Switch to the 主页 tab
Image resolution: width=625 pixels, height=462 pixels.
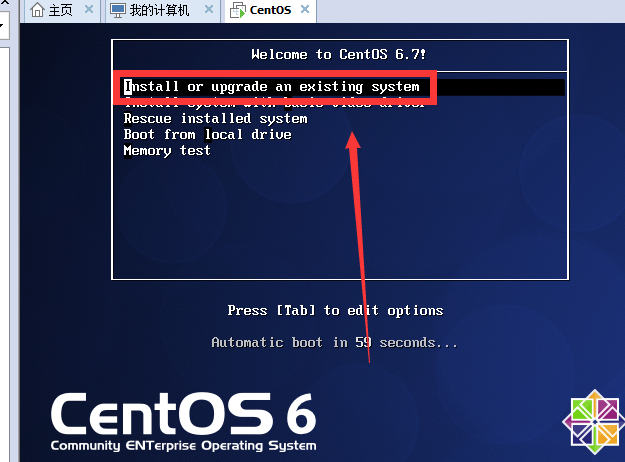(61, 10)
